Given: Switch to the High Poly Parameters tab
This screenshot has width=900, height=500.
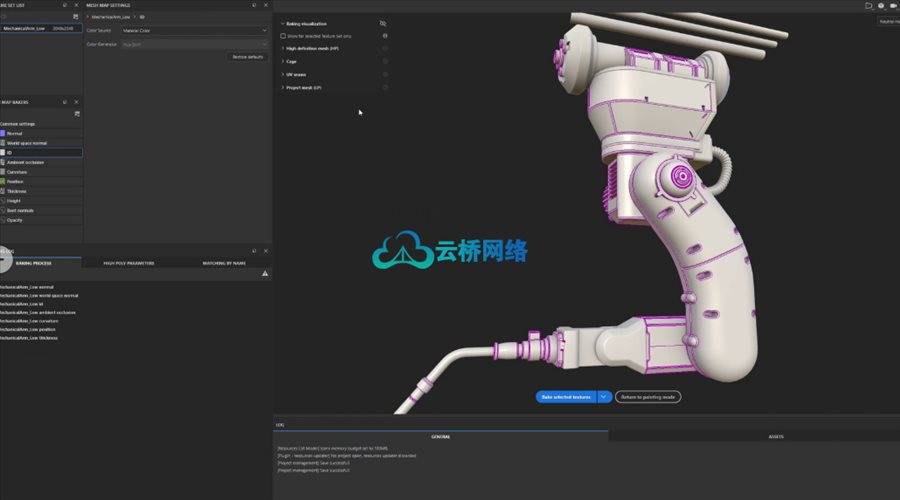Looking at the screenshot, I should (129, 263).
